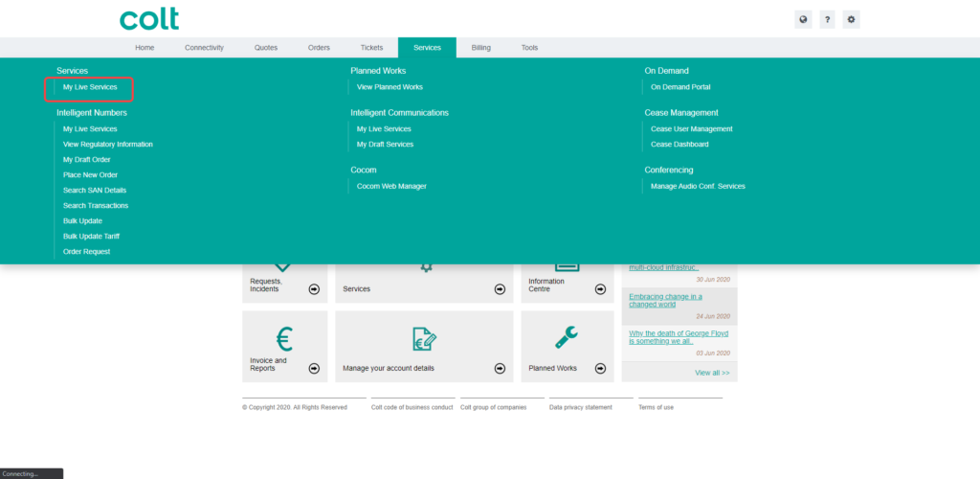Click the wrench Planned Works icon
Image resolution: width=980 pixels, height=479 pixels.
point(567,337)
